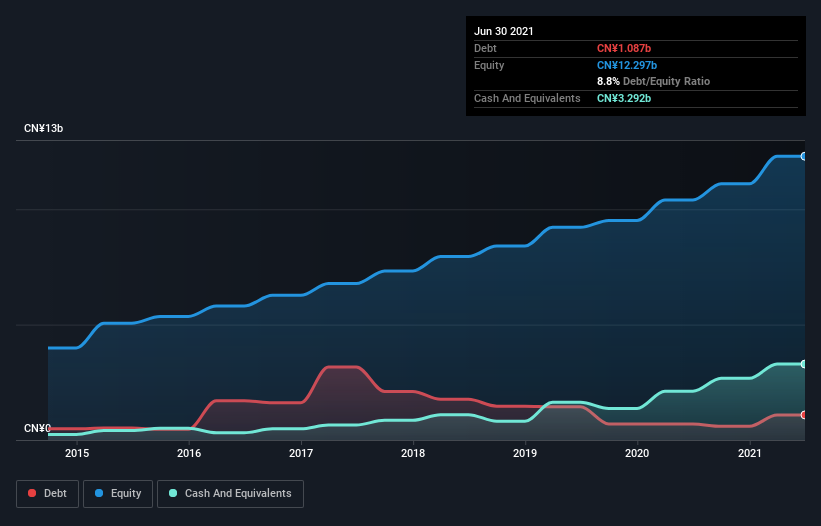Click the CN¥13b y-axis label

tap(43, 128)
